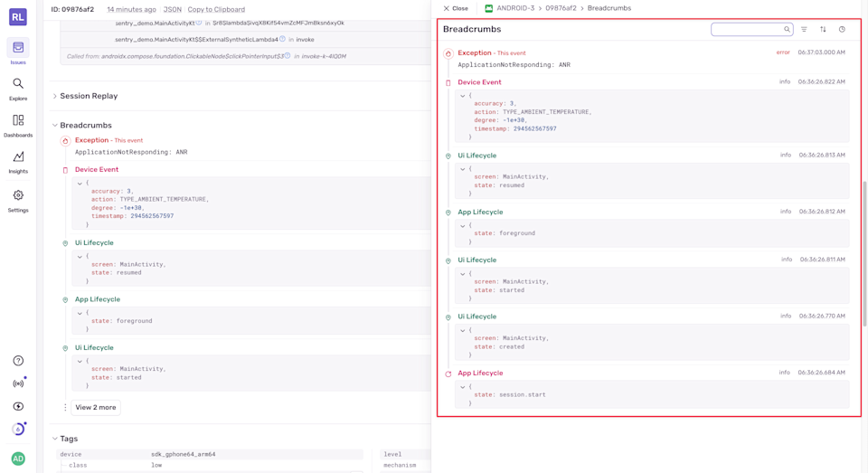The image size is (868, 473).
Task: Open Settings in the sidebar
Action: point(18,201)
